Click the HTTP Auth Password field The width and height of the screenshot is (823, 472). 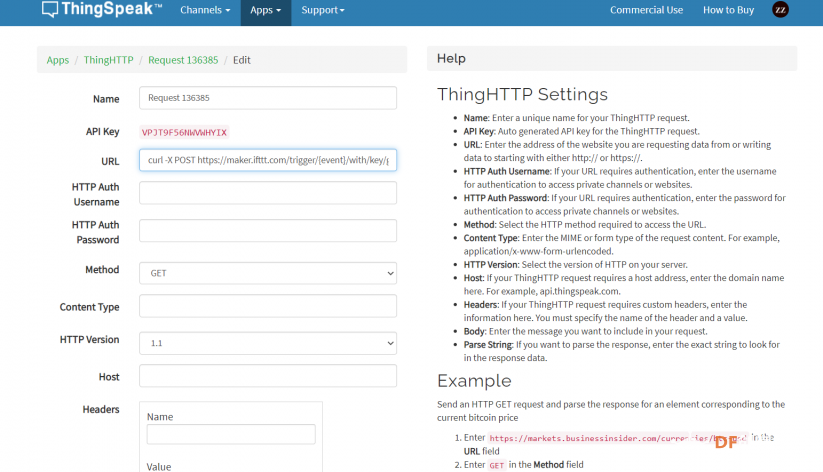click(x=268, y=230)
